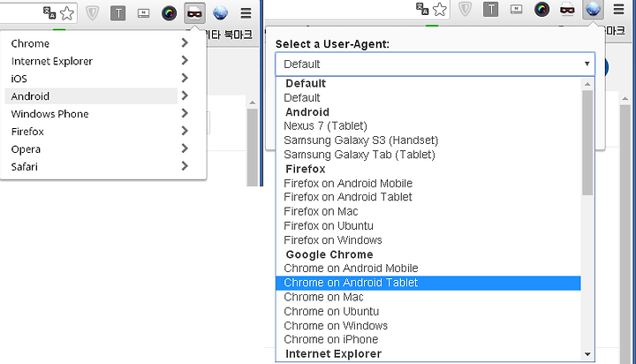Image resolution: width=636 pixels, height=364 pixels.
Task: Select the non-bold Default option in list
Action: [x=428, y=98]
